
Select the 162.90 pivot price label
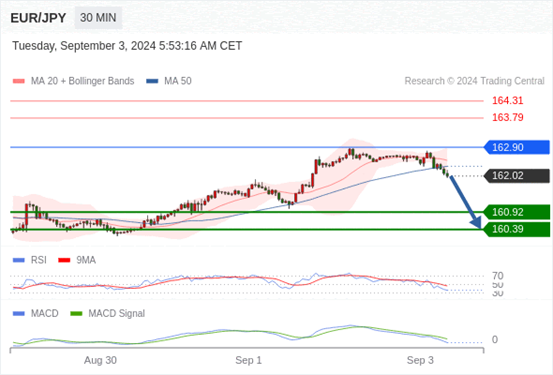pos(517,147)
